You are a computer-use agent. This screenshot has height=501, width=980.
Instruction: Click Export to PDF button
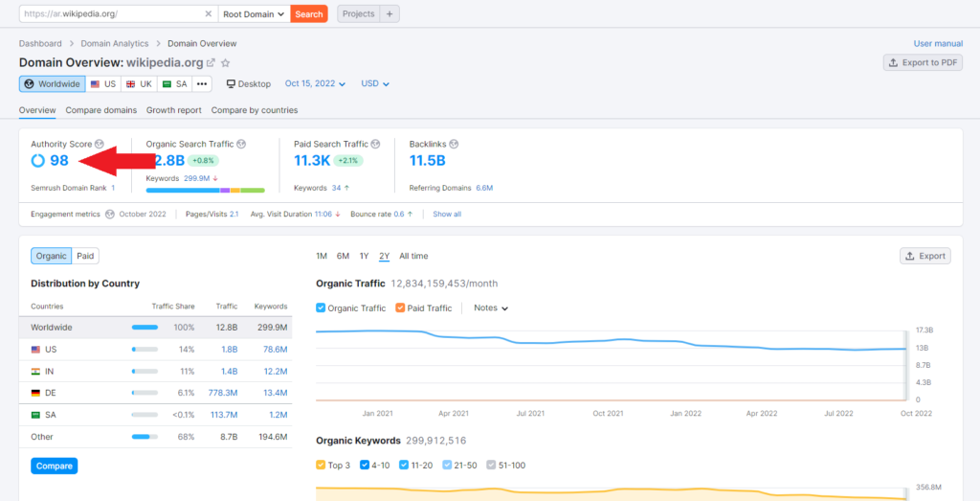(x=923, y=62)
